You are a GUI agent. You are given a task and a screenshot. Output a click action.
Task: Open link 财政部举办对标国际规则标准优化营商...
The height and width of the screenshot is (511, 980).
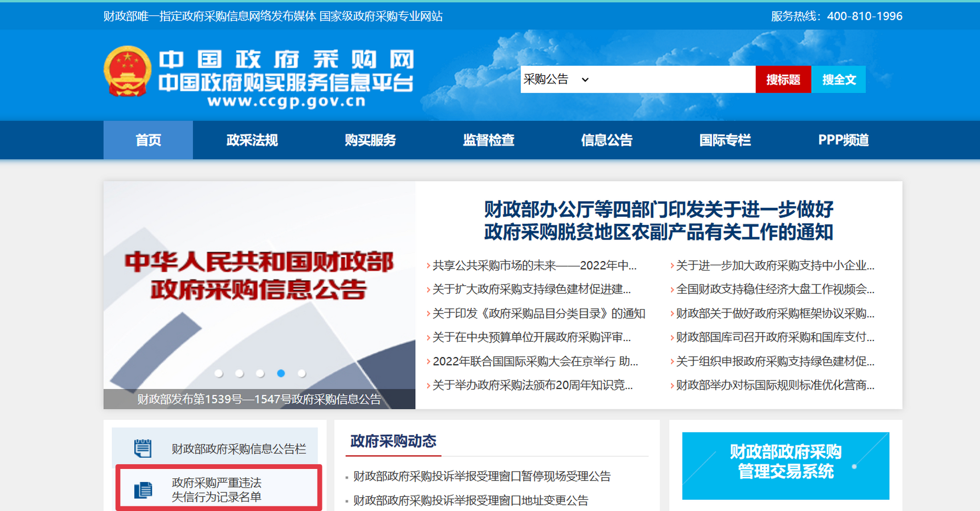[x=775, y=385]
